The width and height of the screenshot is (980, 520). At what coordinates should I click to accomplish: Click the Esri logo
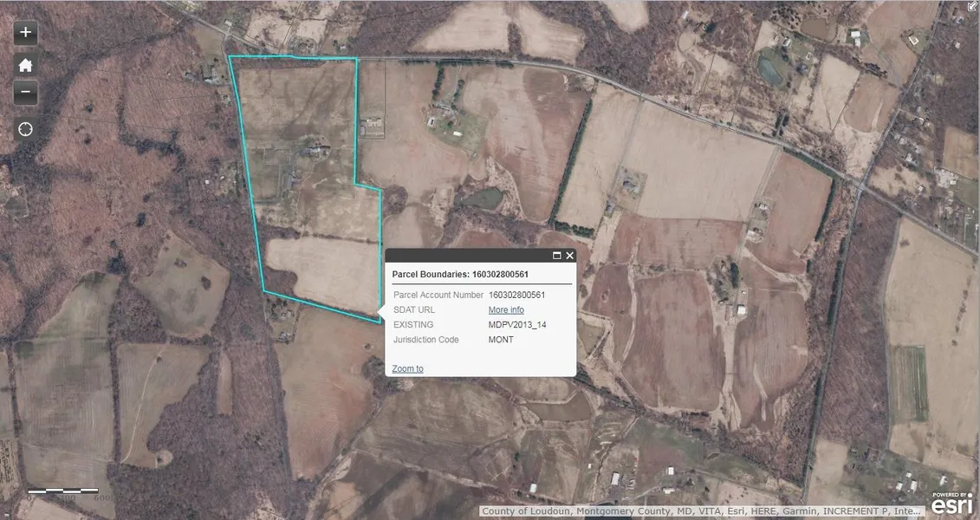pos(951,506)
